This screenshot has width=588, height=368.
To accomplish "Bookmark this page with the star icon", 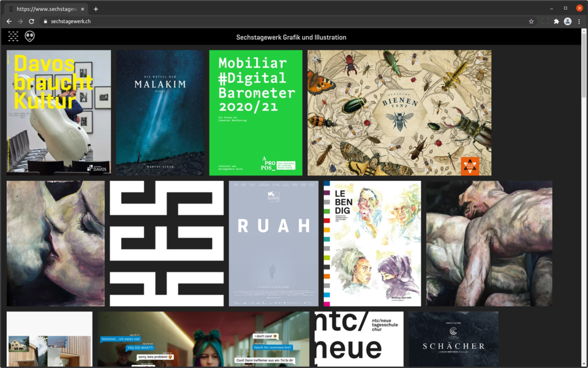I will click(531, 21).
